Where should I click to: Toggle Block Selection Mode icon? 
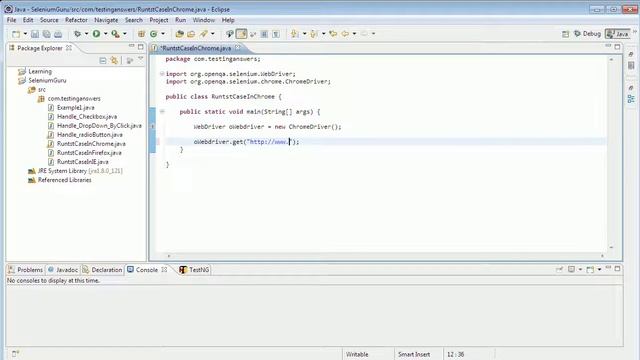[264, 34]
